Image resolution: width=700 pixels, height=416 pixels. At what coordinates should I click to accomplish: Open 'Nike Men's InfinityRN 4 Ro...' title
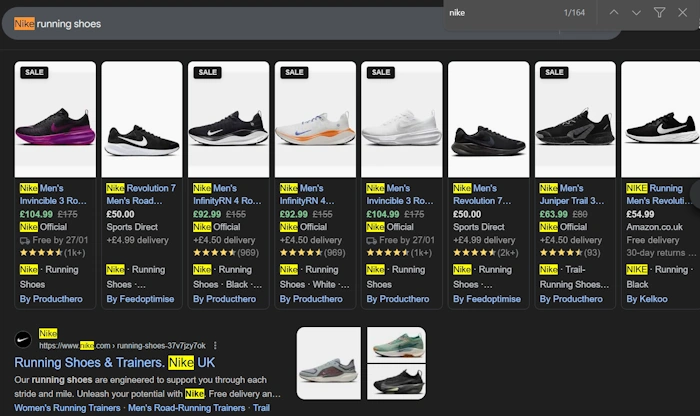[227, 195]
